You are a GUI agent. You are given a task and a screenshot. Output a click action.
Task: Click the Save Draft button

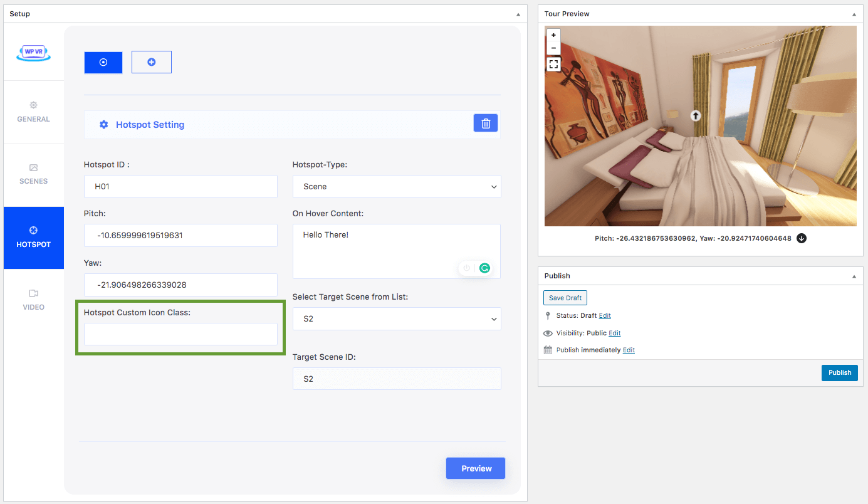coord(565,298)
